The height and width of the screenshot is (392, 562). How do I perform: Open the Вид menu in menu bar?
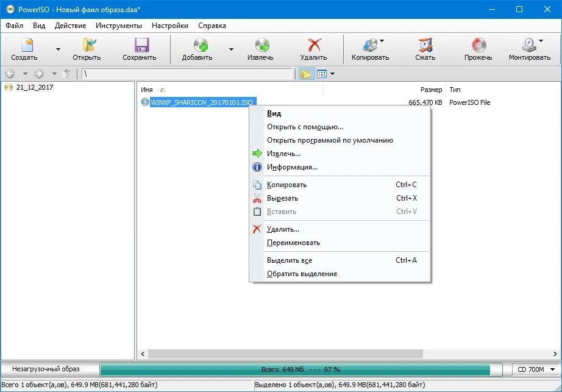tap(39, 26)
